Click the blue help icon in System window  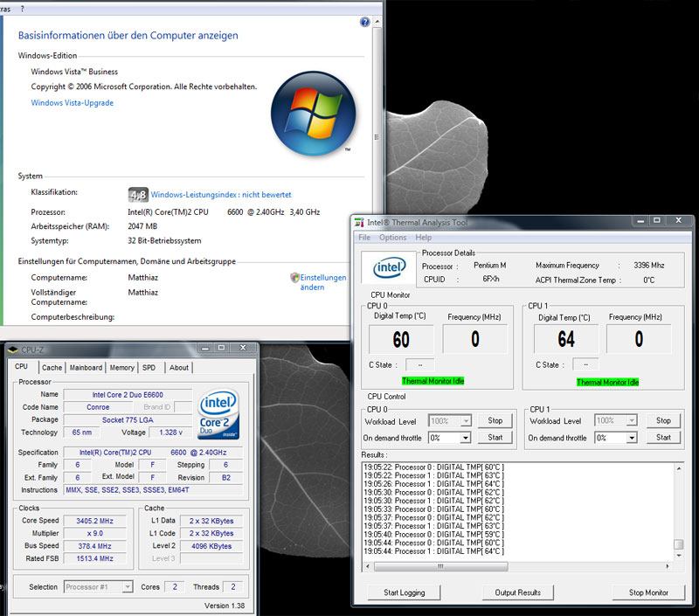(364, 22)
